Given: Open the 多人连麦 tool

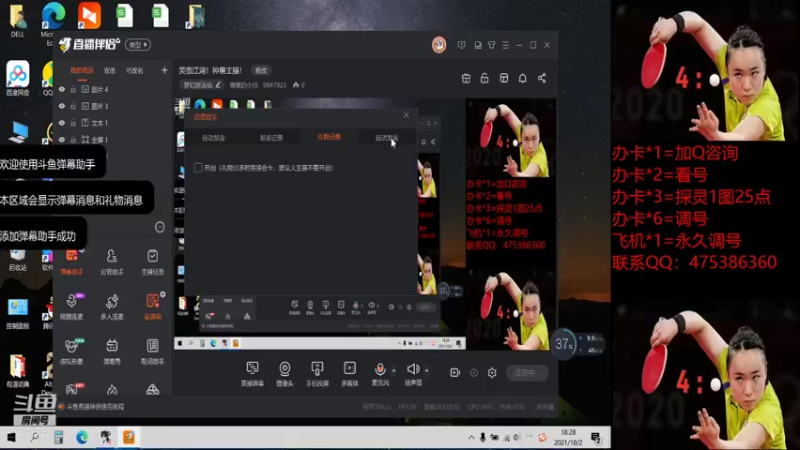Looking at the screenshot, I should pyautogui.click(x=112, y=307).
